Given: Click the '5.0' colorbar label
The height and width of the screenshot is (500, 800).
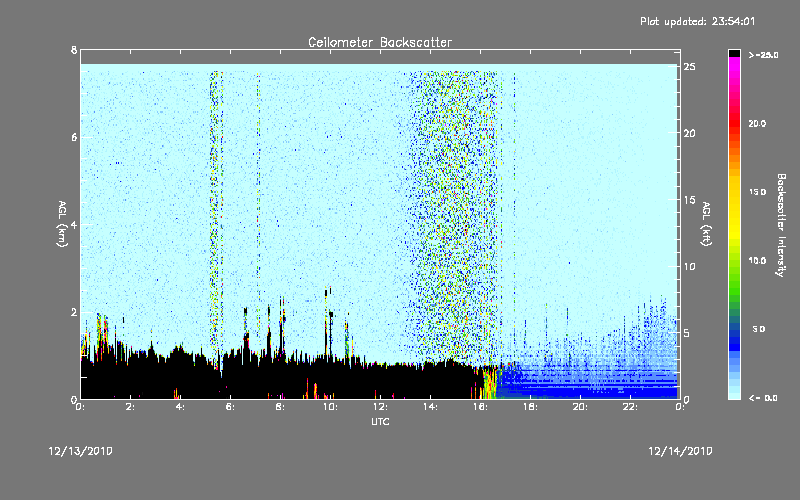Looking at the screenshot, I should (759, 329).
